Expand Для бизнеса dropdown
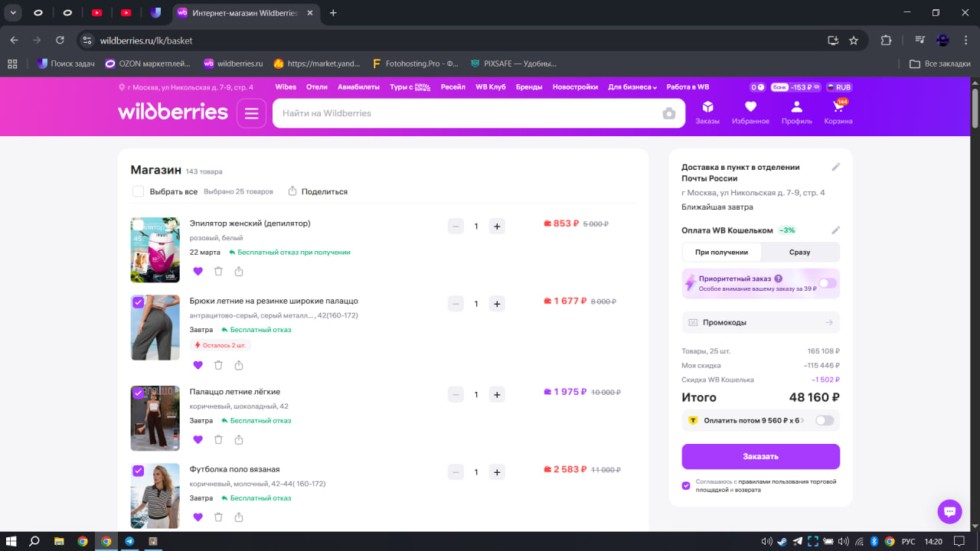This screenshot has height=551, width=980. [632, 87]
